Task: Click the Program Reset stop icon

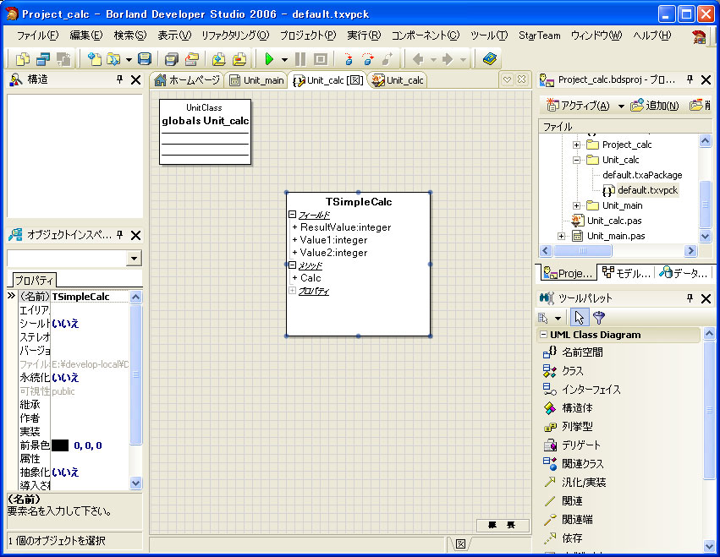Action: click(x=321, y=59)
